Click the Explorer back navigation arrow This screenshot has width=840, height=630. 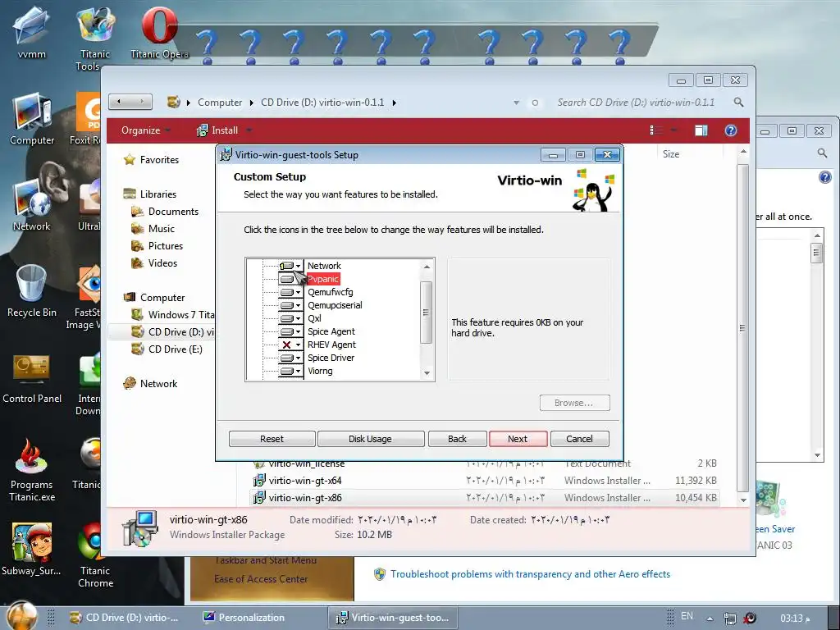point(119,102)
